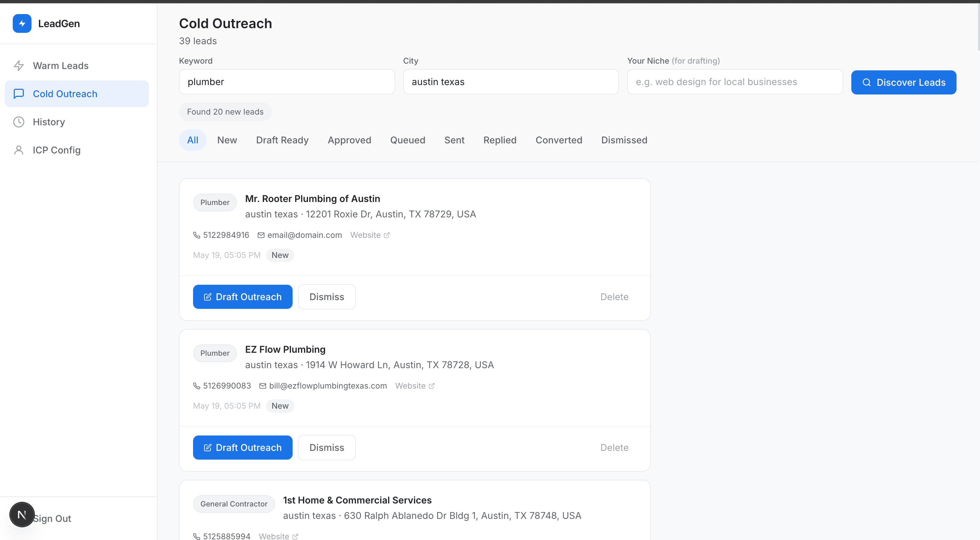Click address 12201 Roxie Dr, Austin
This screenshot has width=980, height=540.
click(391, 214)
